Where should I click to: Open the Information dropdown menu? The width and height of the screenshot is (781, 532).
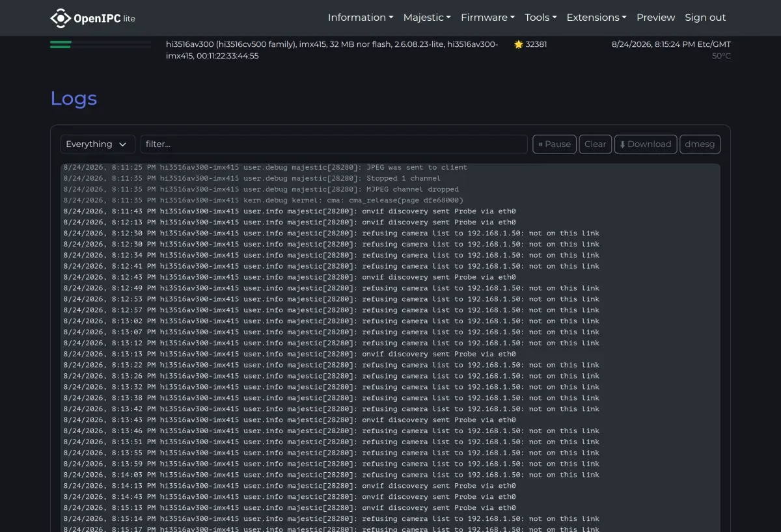pyautogui.click(x=361, y=18)
